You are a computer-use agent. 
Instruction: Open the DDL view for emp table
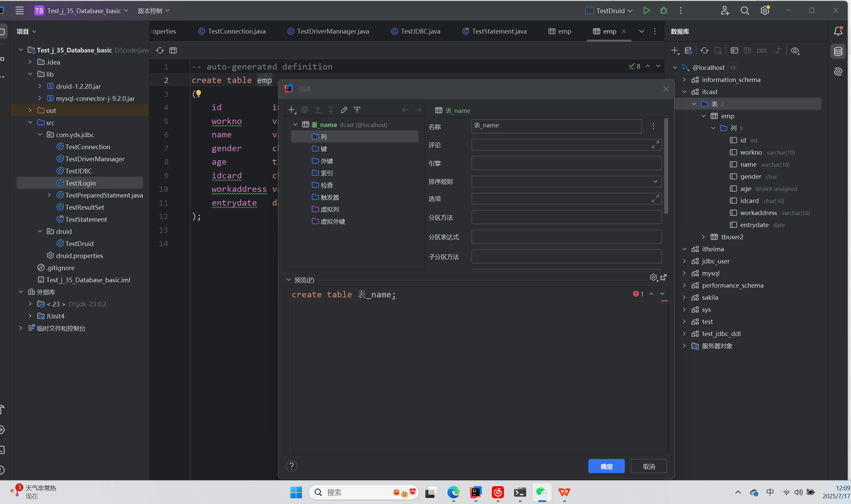click(762, 50)
